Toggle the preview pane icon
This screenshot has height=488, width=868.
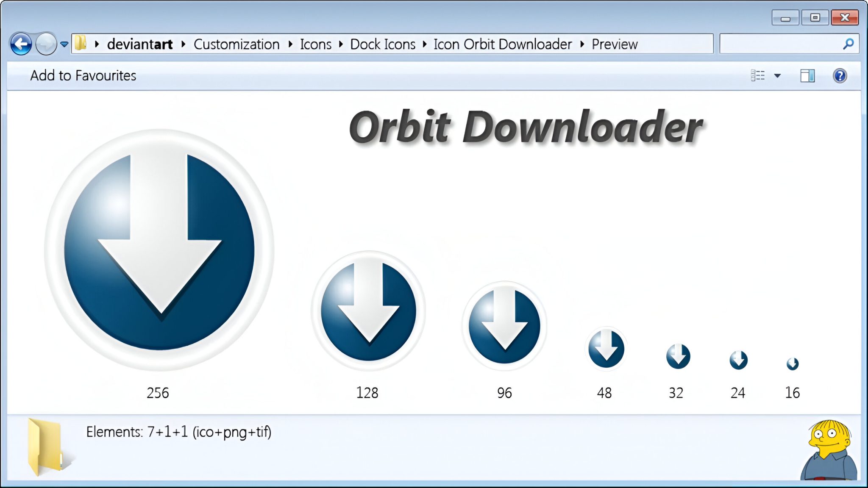807,75
